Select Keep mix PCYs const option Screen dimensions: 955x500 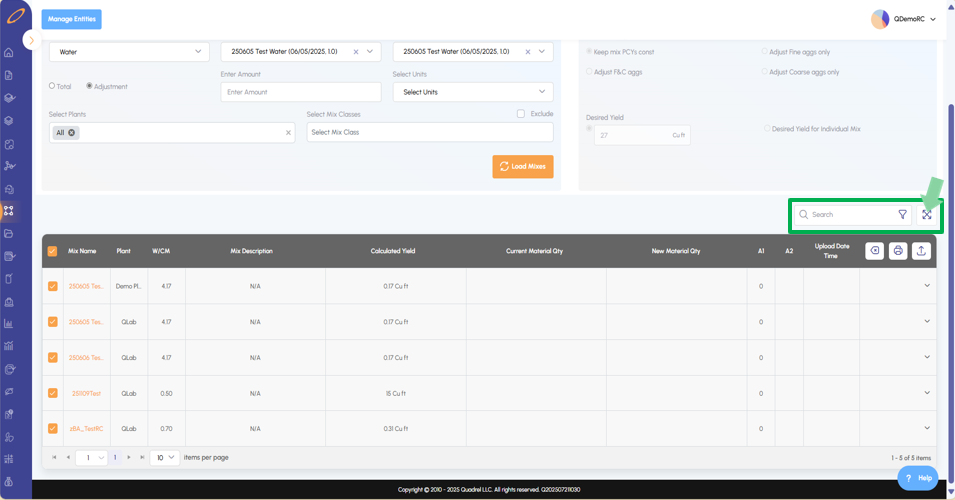[x=589, y=52]
